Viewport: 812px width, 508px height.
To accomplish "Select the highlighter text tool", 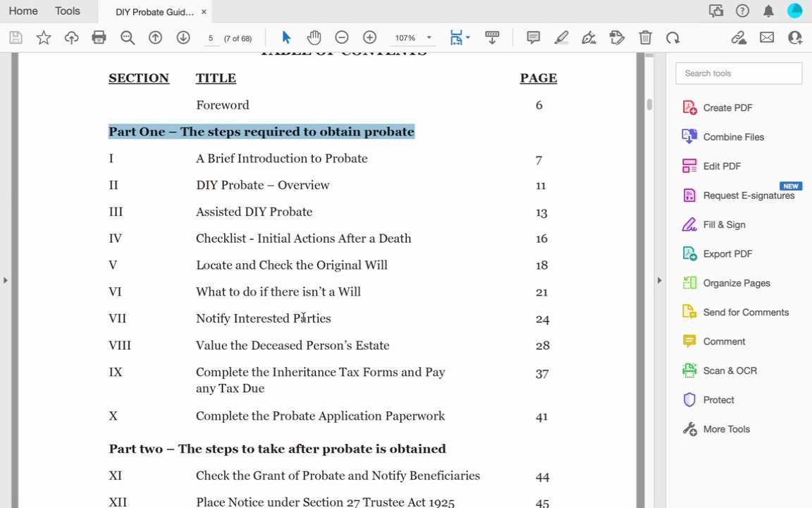I will pos(561,38).
